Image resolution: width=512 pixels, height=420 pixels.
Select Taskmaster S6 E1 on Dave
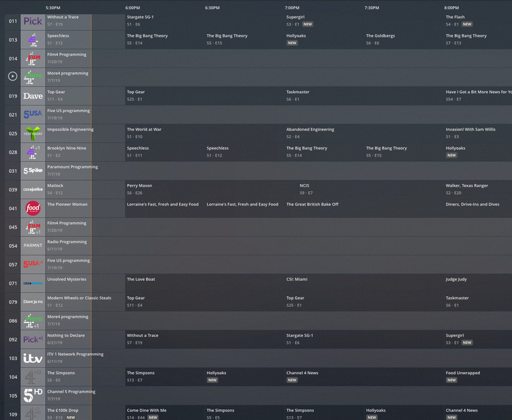[x=364, y=96]
